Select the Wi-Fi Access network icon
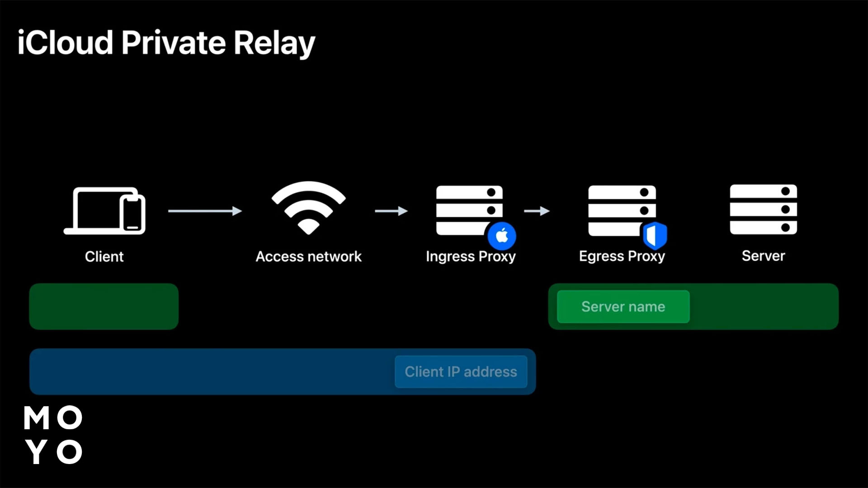Image resolution: width=868 pixels, height=488 pixels. (x=308, y=208)
